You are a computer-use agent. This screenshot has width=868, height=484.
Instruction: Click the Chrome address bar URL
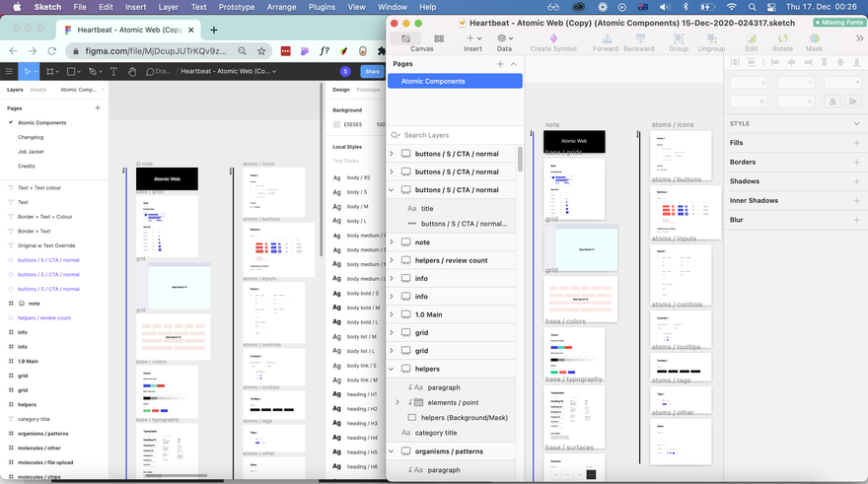point(156,51)
